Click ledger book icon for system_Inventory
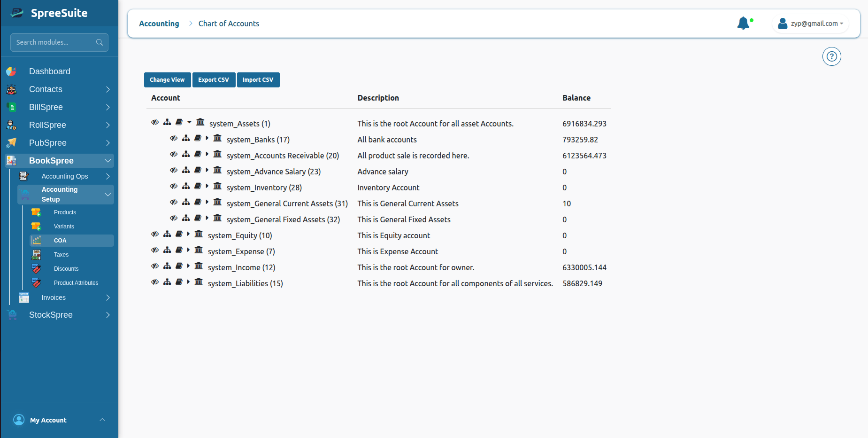 pyautogui.click(x=198, y=186)
